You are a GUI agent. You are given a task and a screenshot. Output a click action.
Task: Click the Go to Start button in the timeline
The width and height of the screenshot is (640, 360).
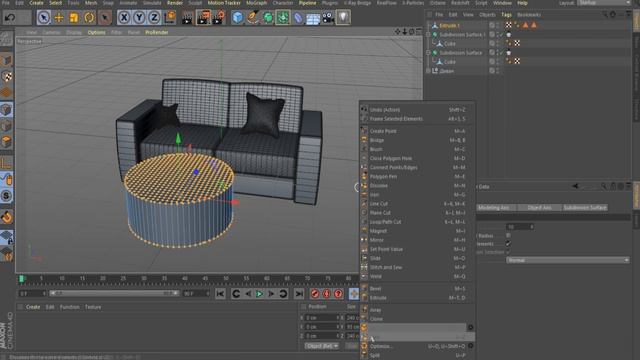click(220, 293)
